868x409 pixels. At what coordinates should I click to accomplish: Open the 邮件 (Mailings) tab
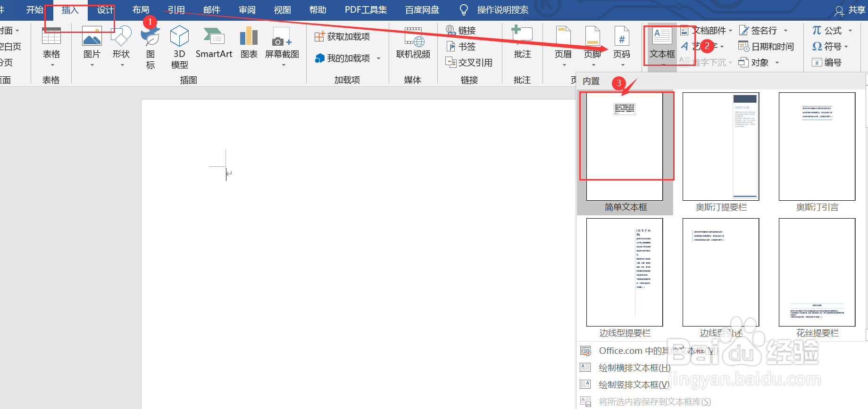pos(212,10)
